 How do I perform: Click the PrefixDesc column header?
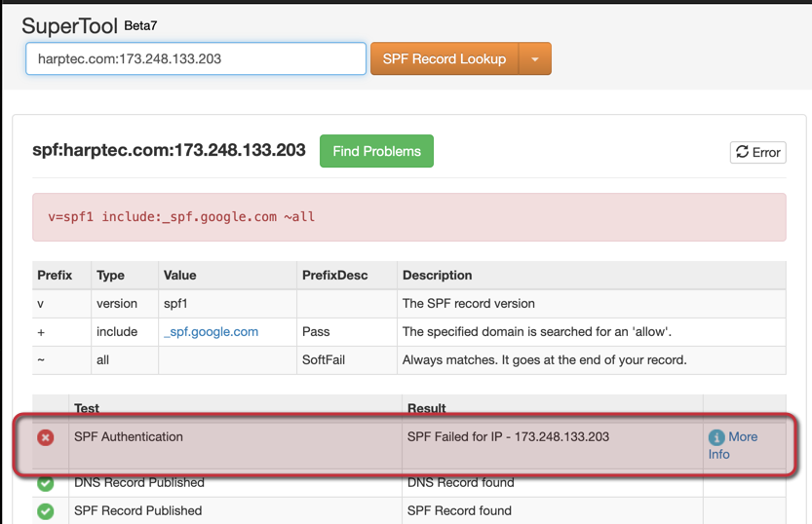coord(334,276)
